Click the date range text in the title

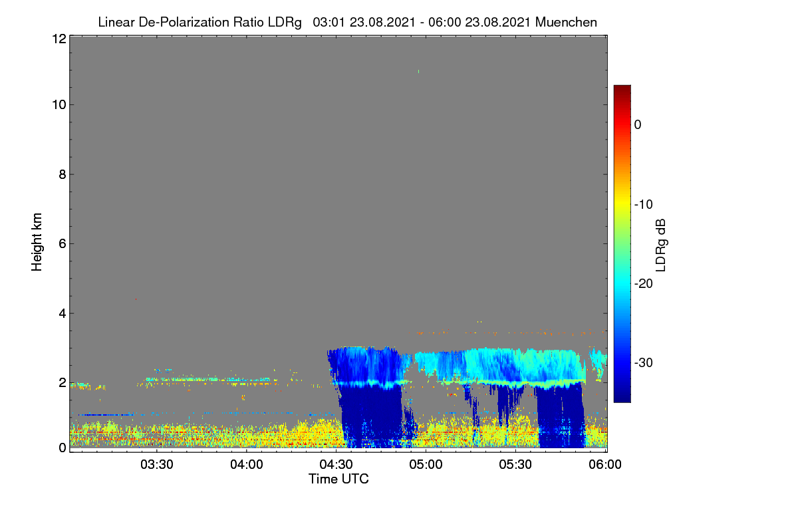422,22
